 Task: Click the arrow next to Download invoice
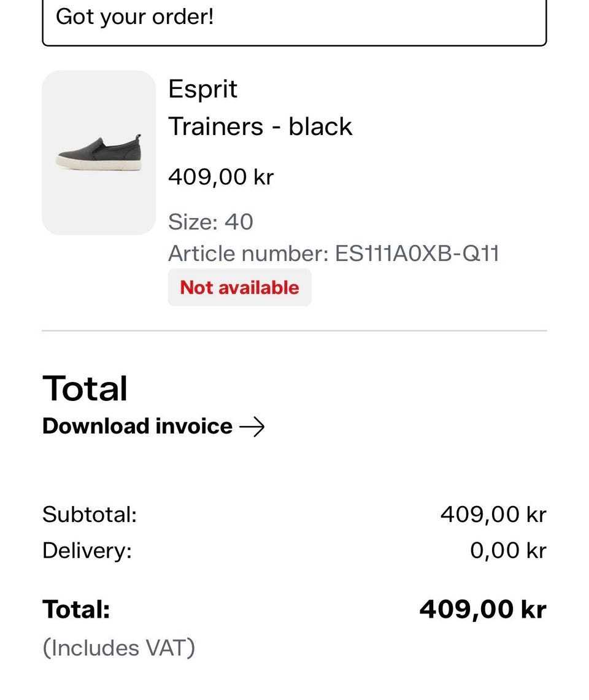252,427
